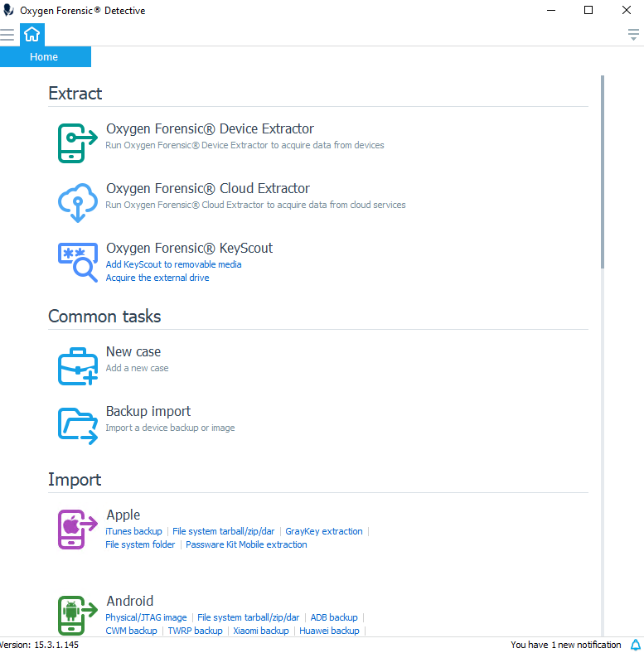Click the Home house icon
This screenshot has height=653, width=644.
tap(32, 35)
